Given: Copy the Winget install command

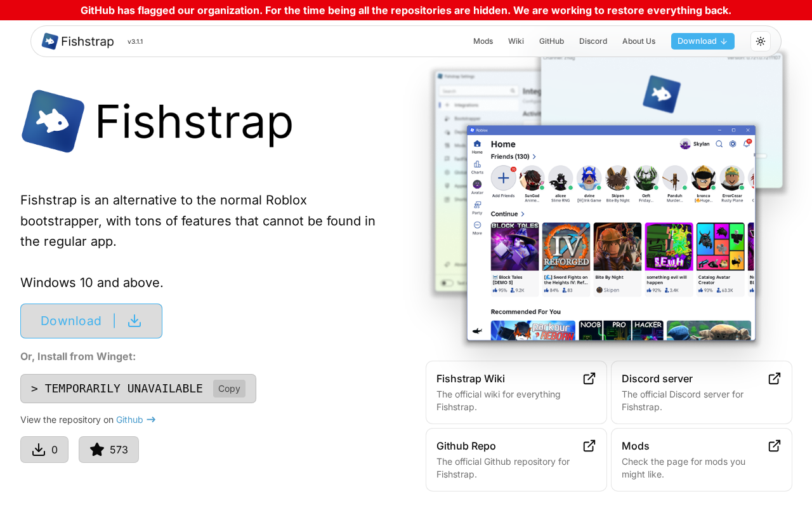Looking at the screenshot, I should pyautogui.click(x=229, y=389).
